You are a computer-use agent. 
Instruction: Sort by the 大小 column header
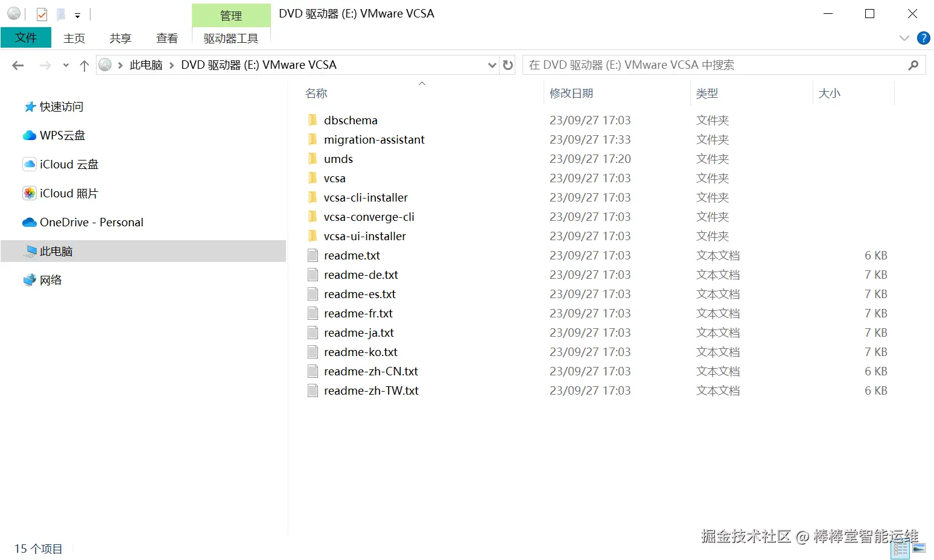[x=829, y=93]
